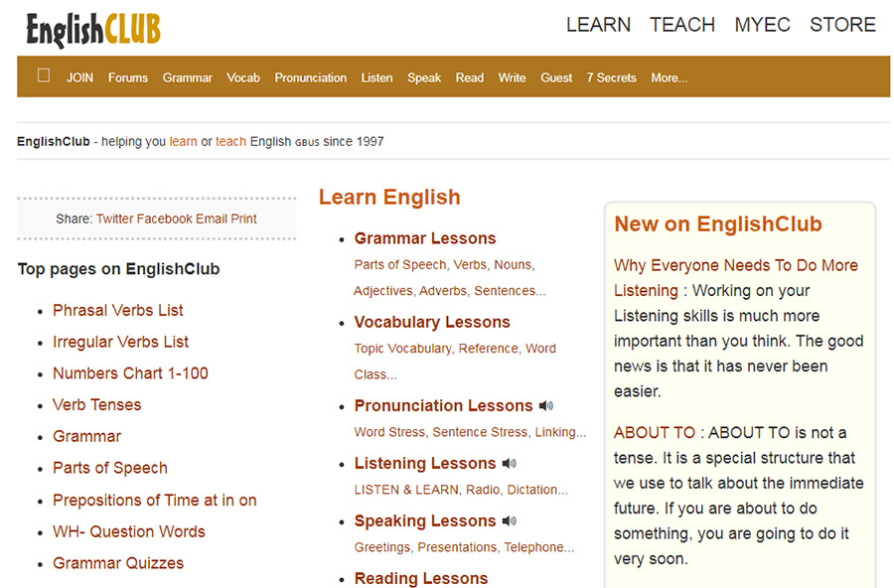Click the speaker icon beside Speaking Lessons
This screenshot has width=894, height=588.
(x=511, y=519)
